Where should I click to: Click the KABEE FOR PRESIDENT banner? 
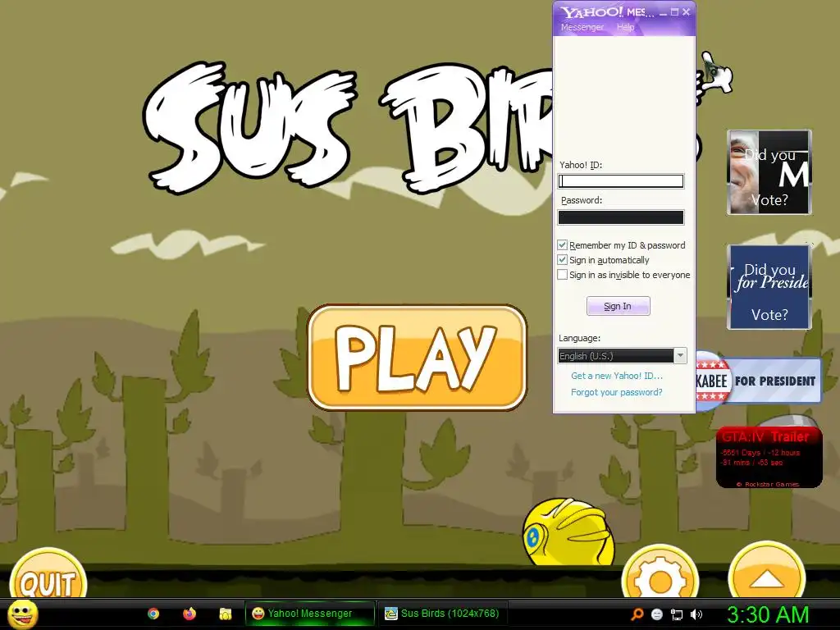click(758, 381)
